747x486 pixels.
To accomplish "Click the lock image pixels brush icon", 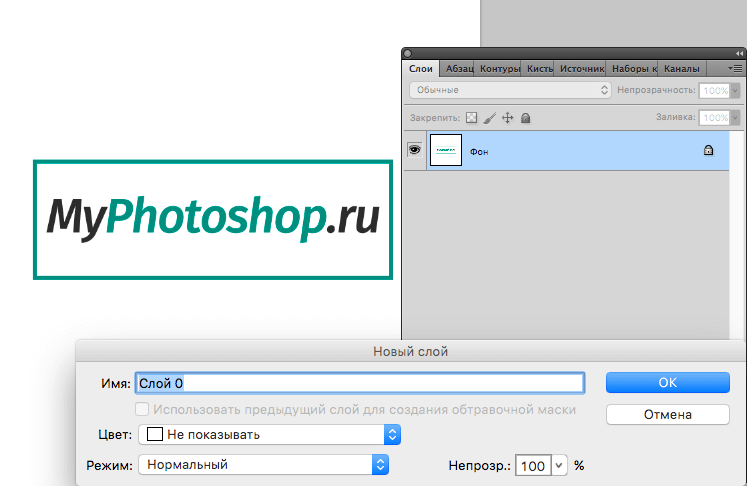I will [489, 118].
